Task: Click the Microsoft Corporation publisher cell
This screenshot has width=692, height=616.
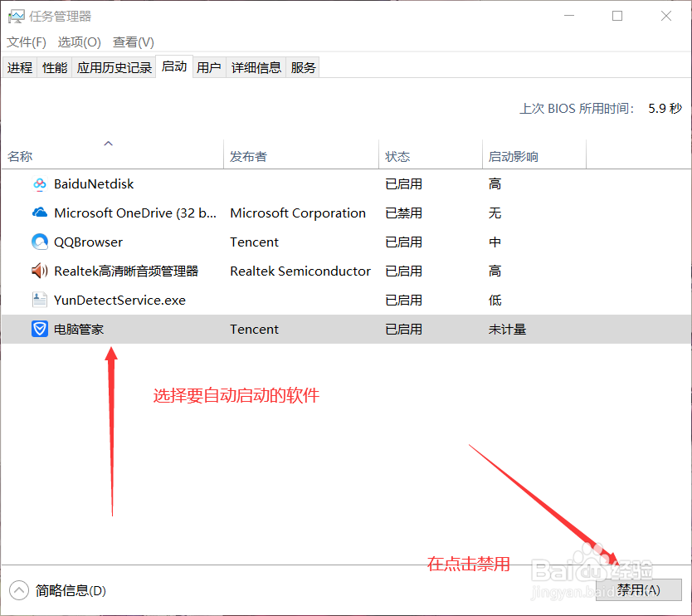Action: click(298, 213)
